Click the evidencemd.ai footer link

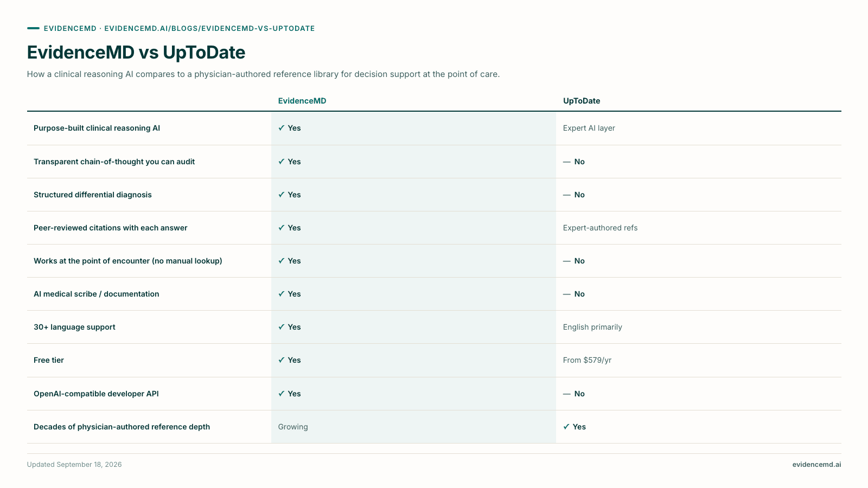[816, 465]
